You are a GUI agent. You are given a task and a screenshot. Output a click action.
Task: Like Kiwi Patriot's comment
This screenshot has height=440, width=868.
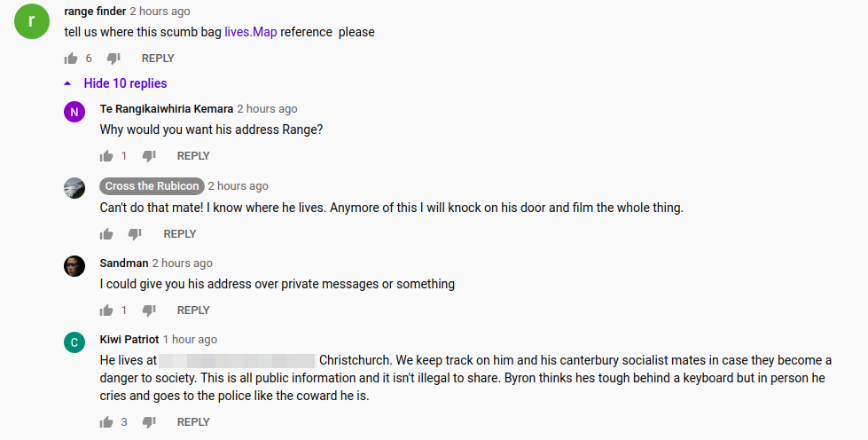click(106, 422)
